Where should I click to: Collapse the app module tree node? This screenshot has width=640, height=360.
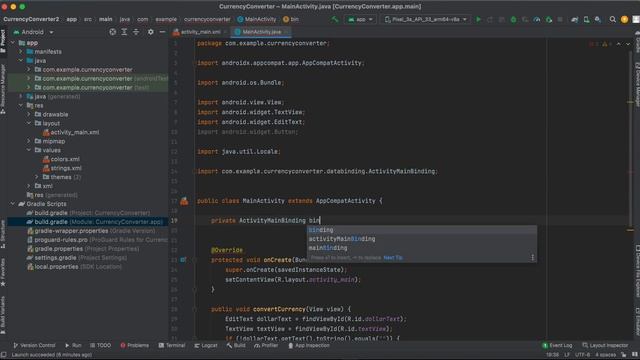[x=13, y=43]
